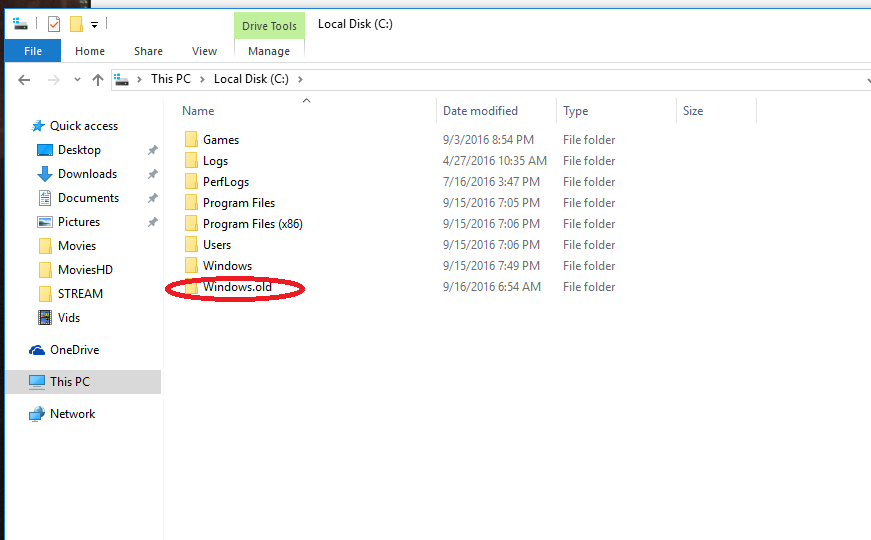This screenshot has width=871, height=540.
Task: Click the OneDrive cloud icon
Action: point(37,350)
